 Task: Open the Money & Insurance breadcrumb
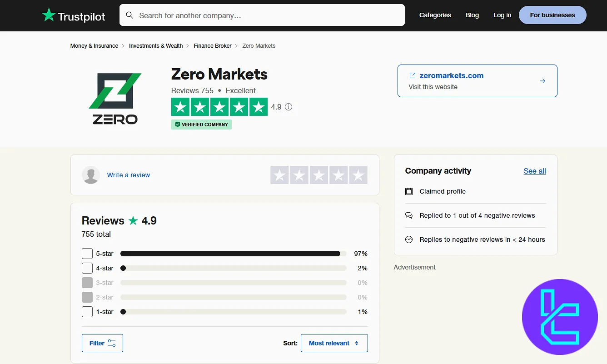(94, 46)
